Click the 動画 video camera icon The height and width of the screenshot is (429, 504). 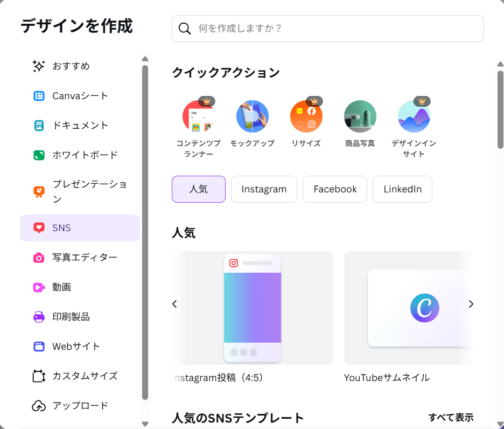(39, 287)
